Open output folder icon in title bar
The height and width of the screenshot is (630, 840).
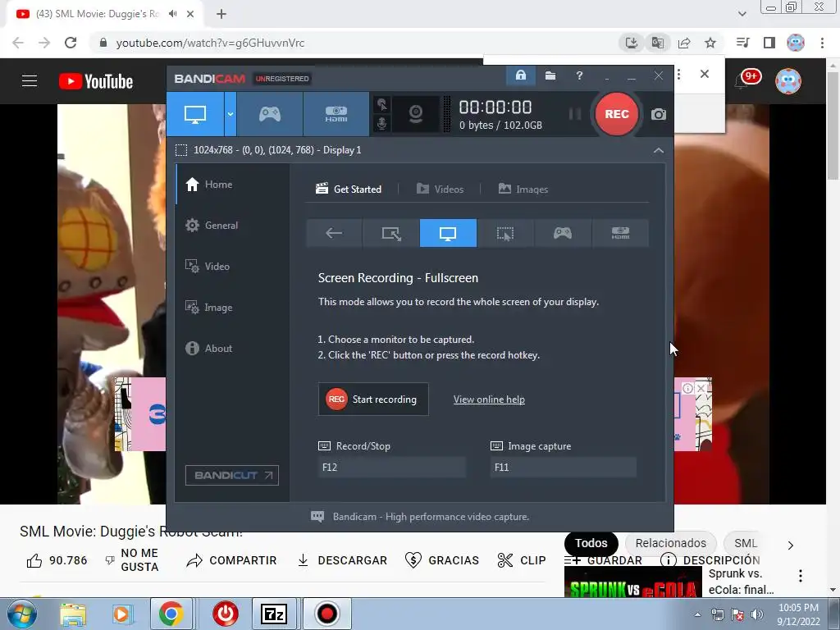point(550,75)
